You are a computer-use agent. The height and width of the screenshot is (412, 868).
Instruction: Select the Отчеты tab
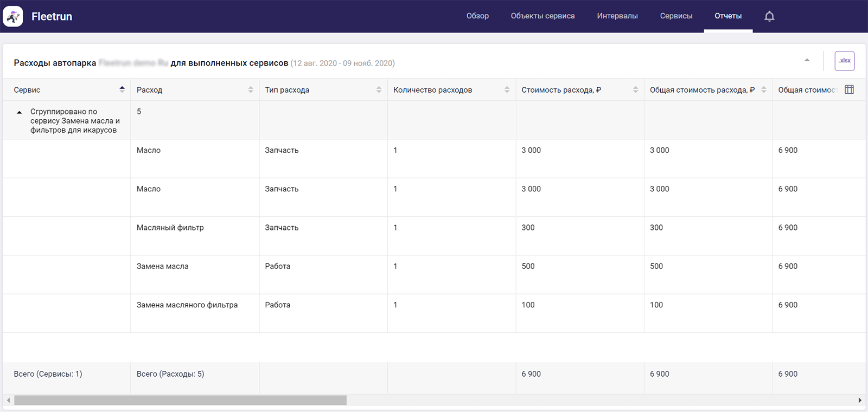click(x=728, y=16)
